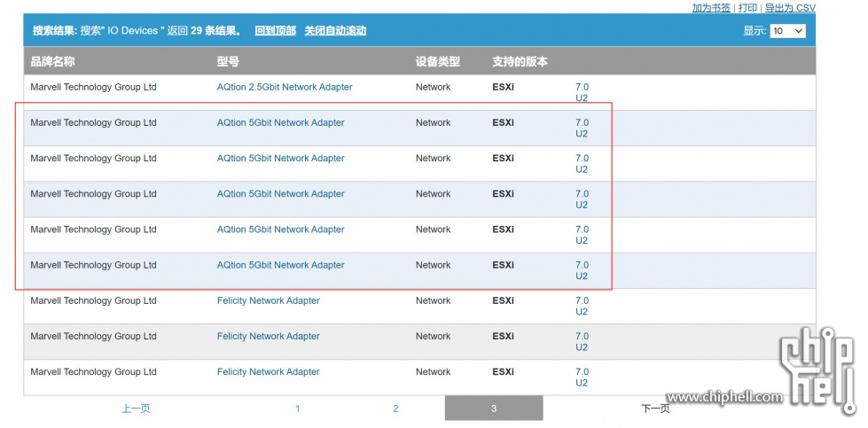Jump to page 2 in pagination
868x428 pixels.
point(395,409)
